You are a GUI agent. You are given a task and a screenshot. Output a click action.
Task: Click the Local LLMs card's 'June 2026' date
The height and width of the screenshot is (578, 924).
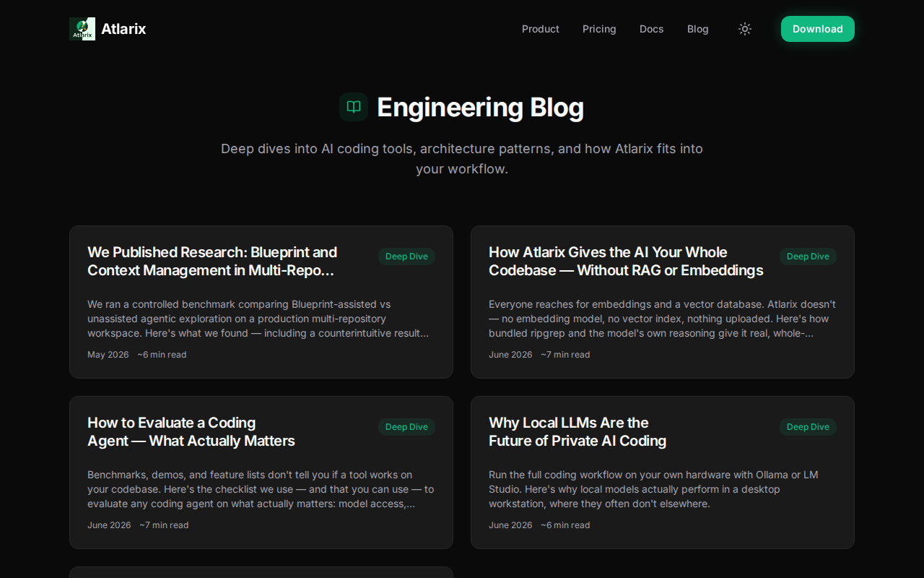pos(510,525)
